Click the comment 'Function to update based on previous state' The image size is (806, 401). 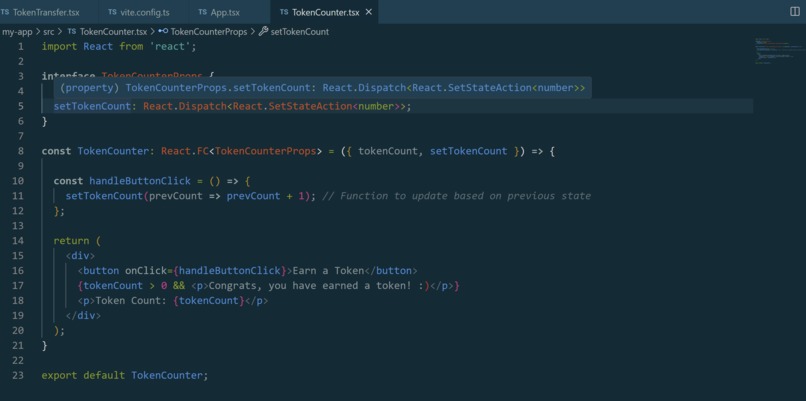pos(466,196)
